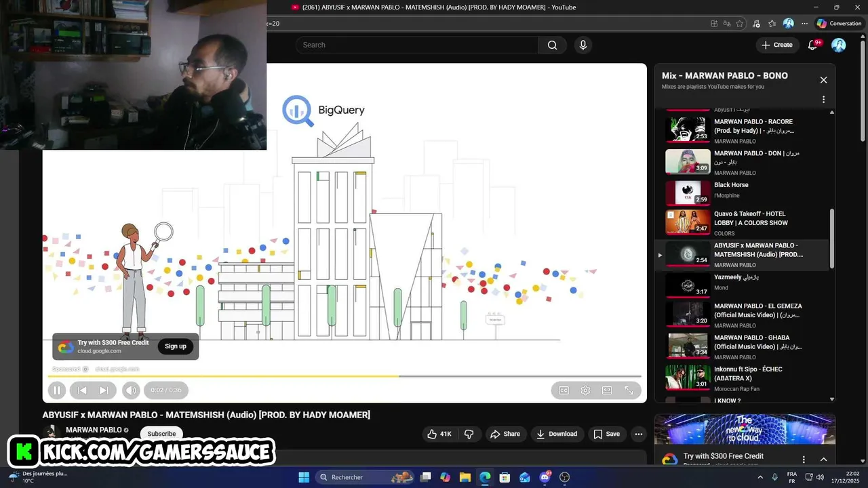Open Edge favorites list icon
The width and height of the screenshot is (868, 488).
772,23
